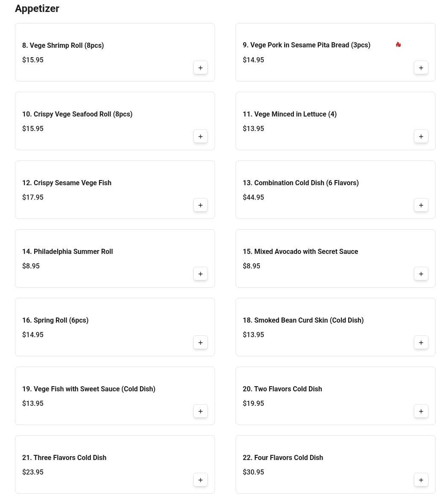The width and height of the screenshot is (448, 495).
Task: Click plus icon for Vege Pork Pita Bread
Action: click(421, 68)
